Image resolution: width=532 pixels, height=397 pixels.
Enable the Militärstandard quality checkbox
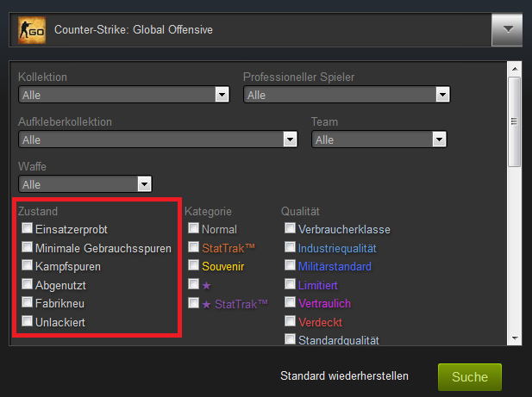(291, 267)
